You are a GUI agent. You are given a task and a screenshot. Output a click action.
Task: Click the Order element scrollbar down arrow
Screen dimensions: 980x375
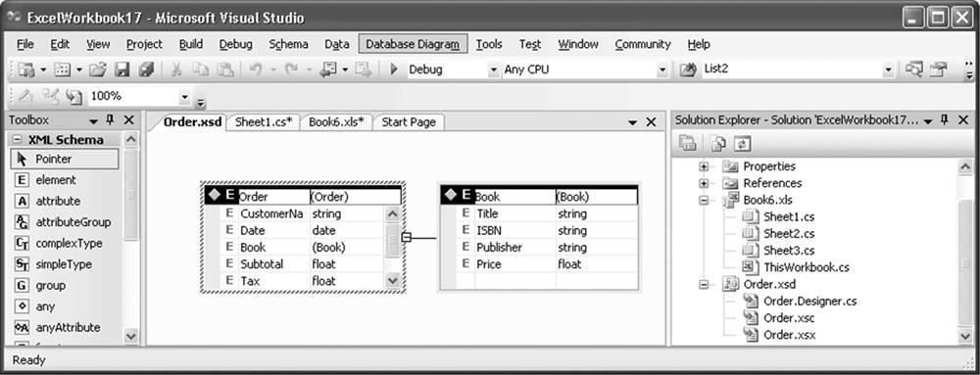(393, 281)
